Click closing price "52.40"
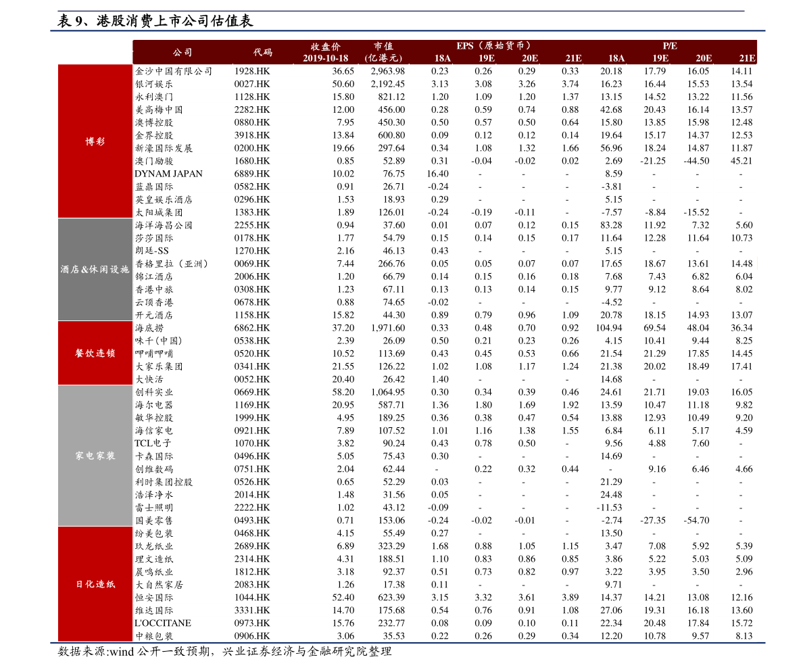Image resolution: width=805 pixels, height=672 pixels. pos(343,598)
